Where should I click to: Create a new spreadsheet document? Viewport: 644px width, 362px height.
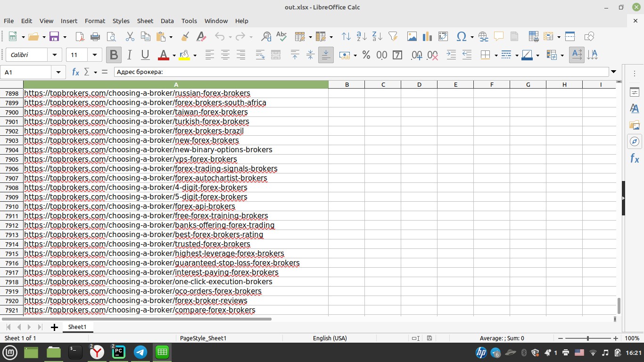[x=13, y=37]
